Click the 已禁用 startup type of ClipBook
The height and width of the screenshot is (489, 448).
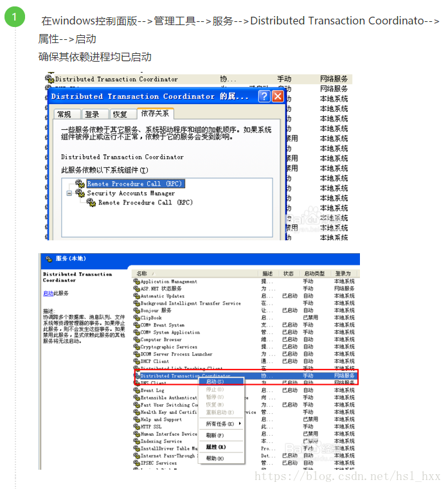310,317
